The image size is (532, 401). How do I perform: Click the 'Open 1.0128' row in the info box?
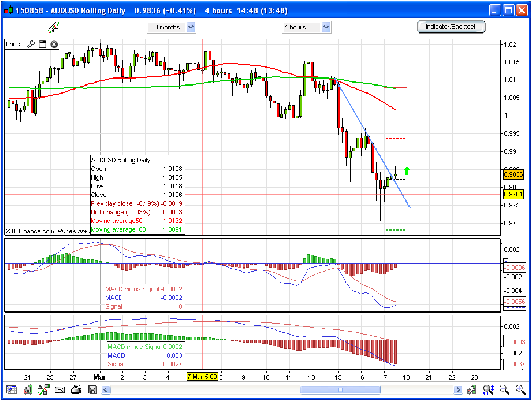[x=136, y=169]
